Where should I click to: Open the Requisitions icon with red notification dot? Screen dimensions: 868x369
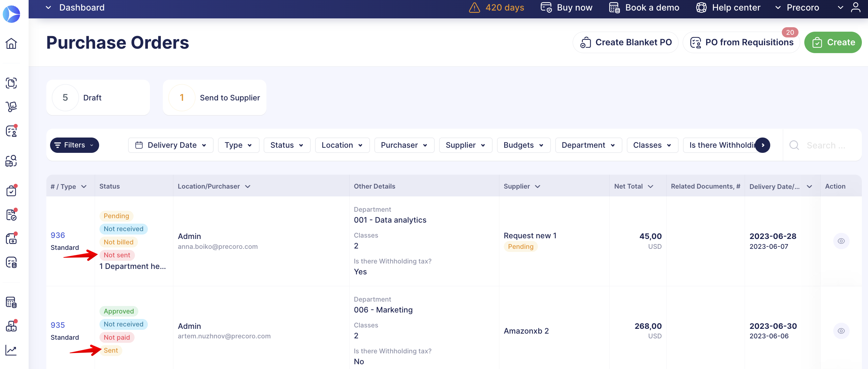11,131
